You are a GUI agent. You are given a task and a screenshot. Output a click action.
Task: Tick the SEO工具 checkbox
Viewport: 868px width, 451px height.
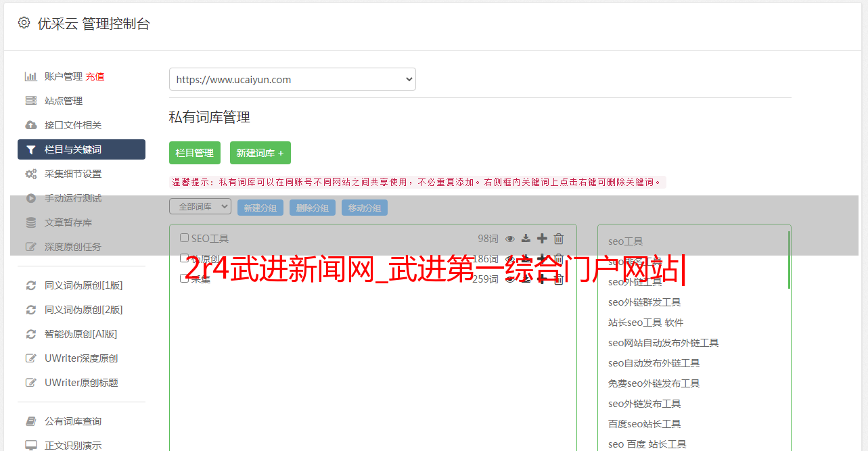(184, 238)
